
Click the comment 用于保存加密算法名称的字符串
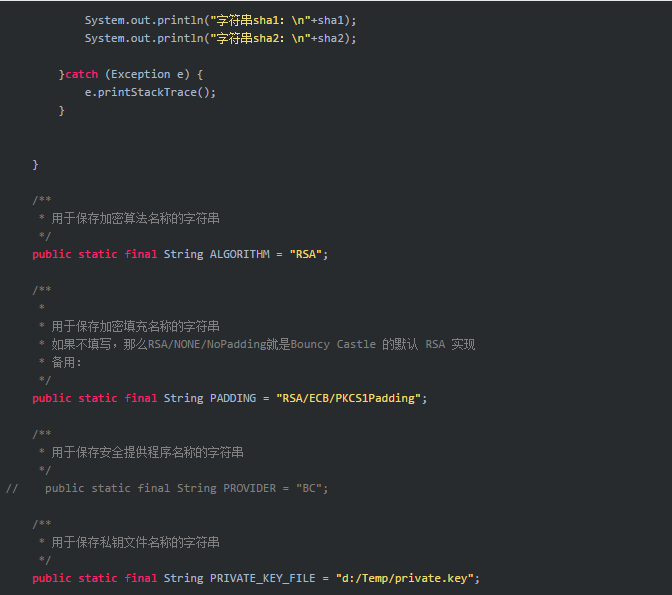pyautogui.click(x=135, y=219)
